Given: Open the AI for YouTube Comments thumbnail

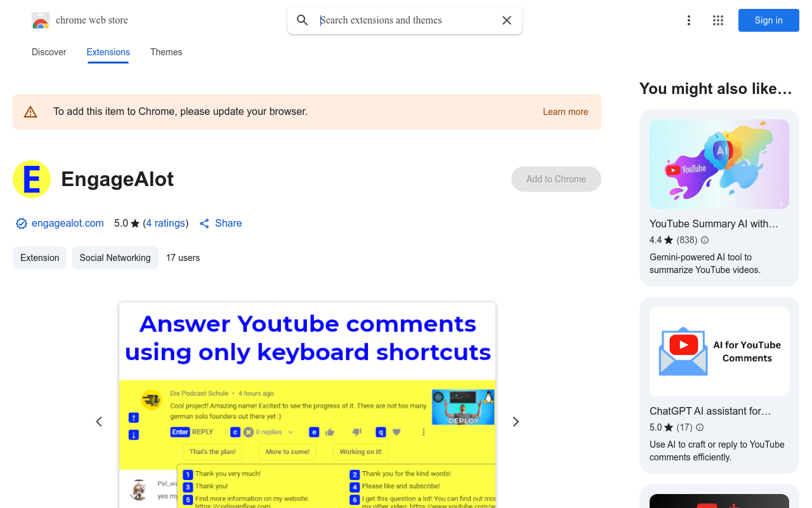Looking at the screenshot, I should [x=719, y=352].
